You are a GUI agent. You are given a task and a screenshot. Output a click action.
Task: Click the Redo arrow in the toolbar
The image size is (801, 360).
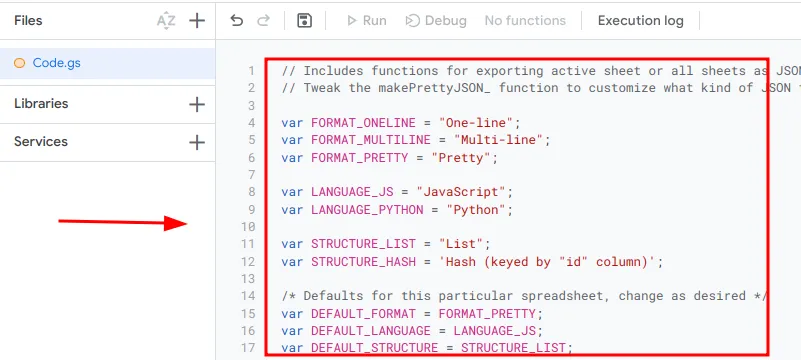point(263,20)
